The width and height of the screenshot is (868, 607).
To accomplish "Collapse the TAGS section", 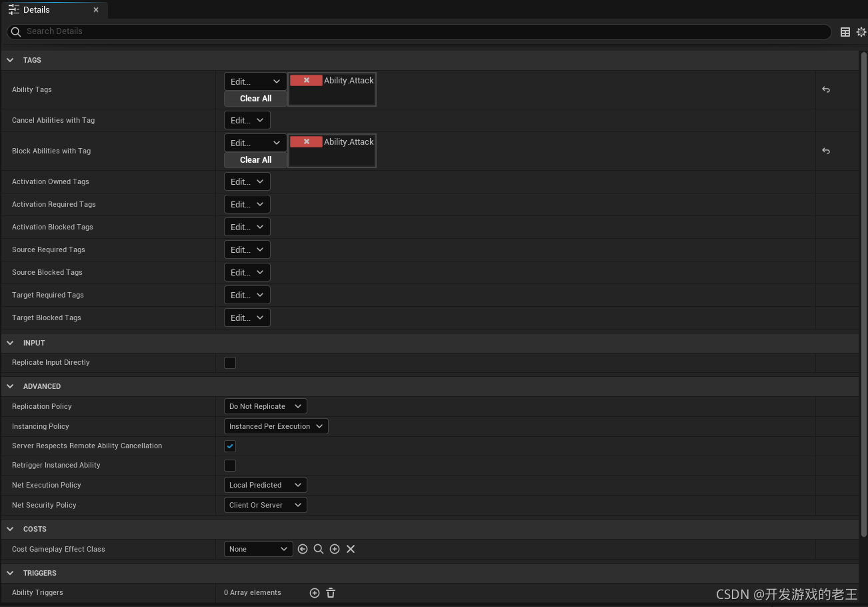I will point(10,60).
